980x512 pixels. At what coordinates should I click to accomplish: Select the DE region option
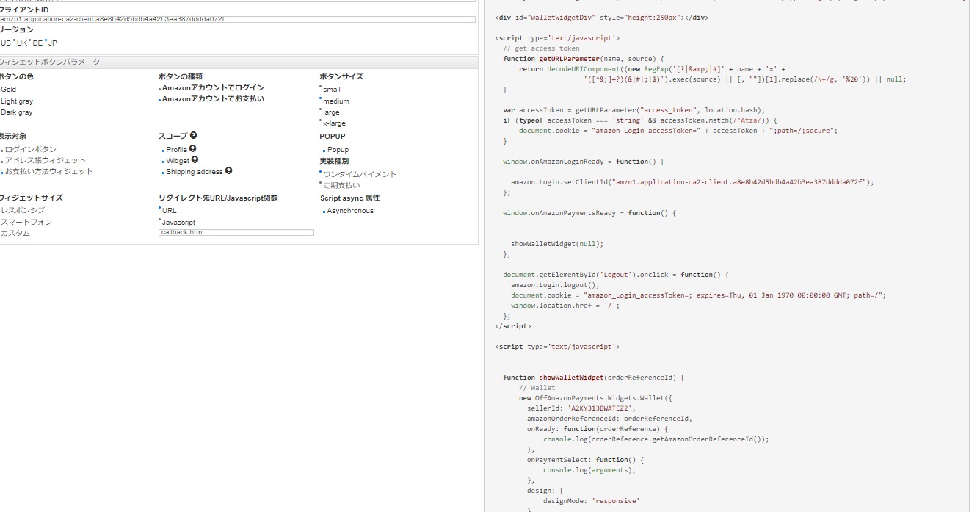[37, 43]
